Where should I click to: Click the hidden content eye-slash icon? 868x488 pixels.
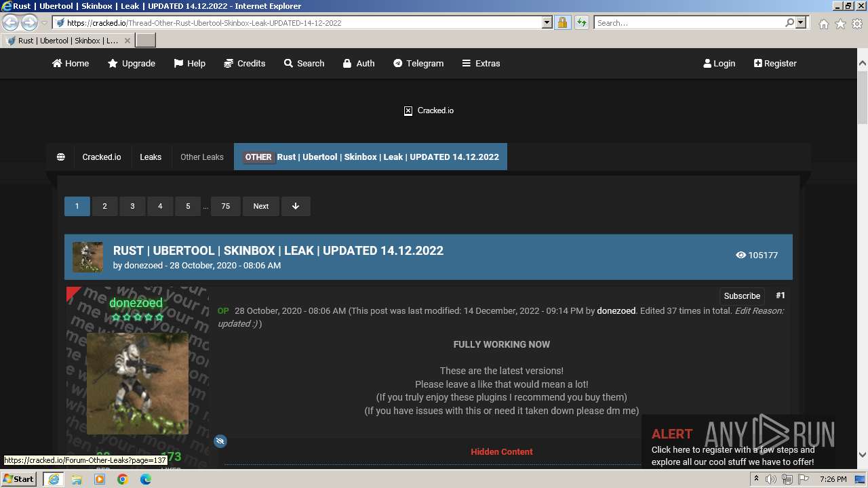click(220, 441)
